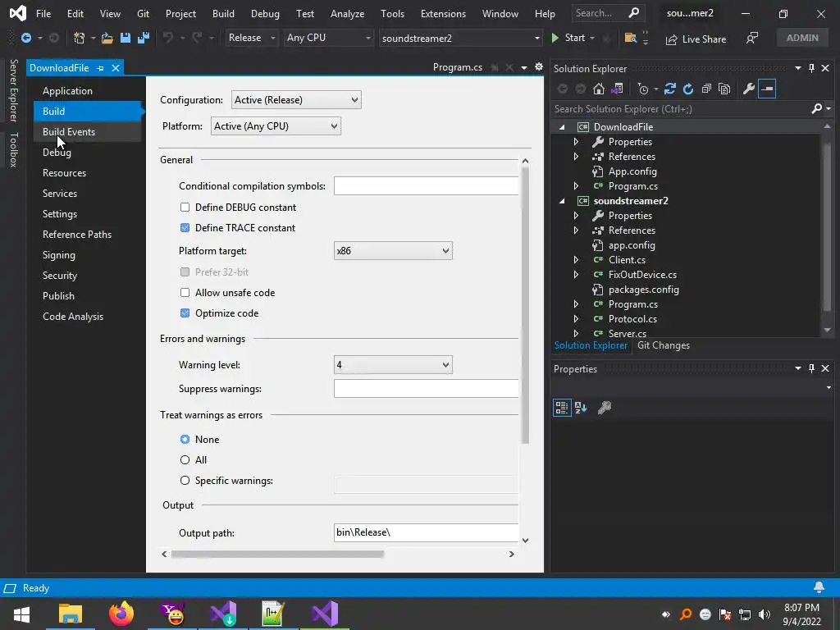
Task: Click the volume speaker tray icon
Action: [x=764, y=614]
